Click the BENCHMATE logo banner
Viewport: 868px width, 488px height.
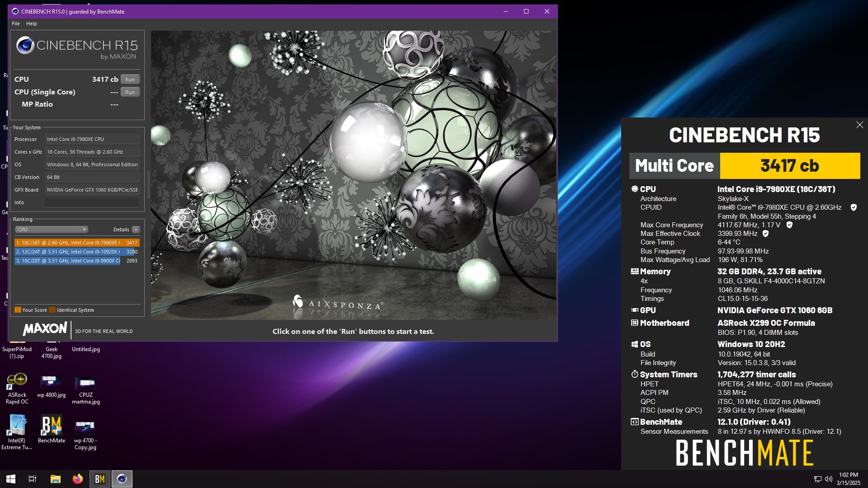click(745, 453)
